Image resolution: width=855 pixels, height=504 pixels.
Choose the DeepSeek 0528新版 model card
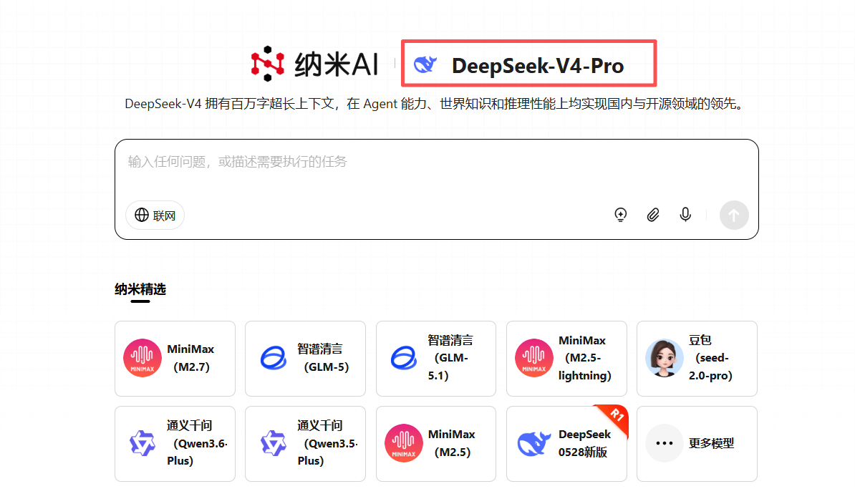[x=566, y=444]
